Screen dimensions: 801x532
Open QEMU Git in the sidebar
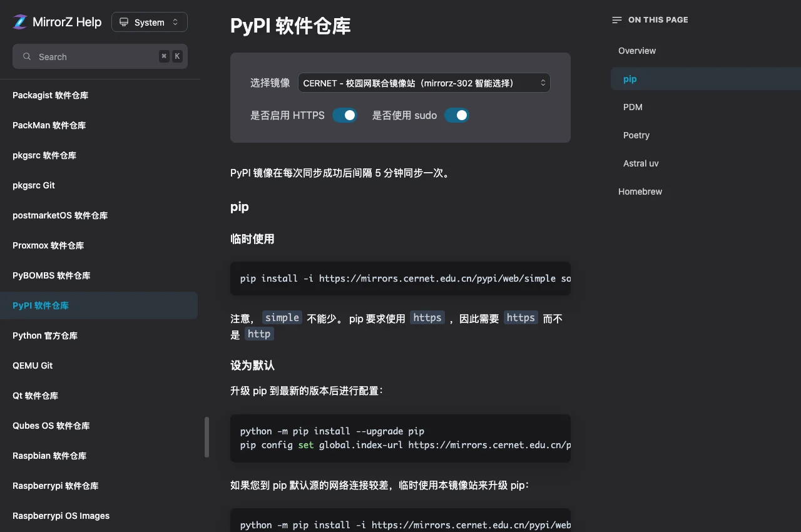tap(33, 366)
